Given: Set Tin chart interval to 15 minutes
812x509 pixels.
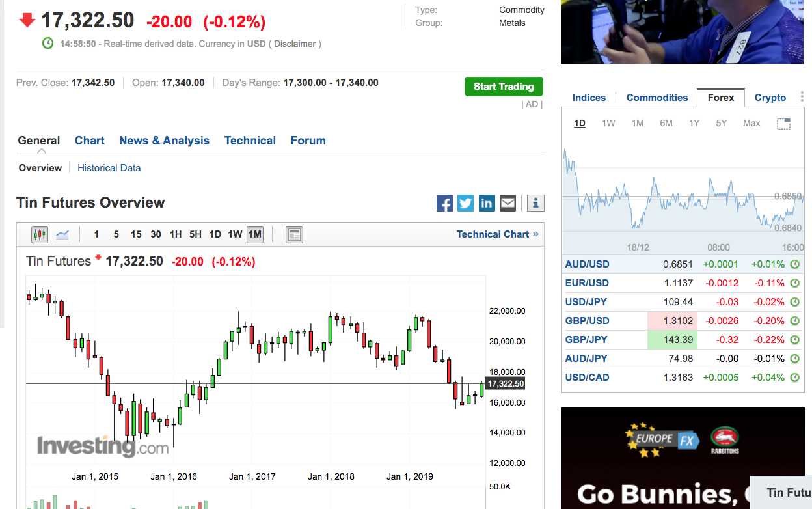Looking at the screenshot, I should tap(136, 234).
